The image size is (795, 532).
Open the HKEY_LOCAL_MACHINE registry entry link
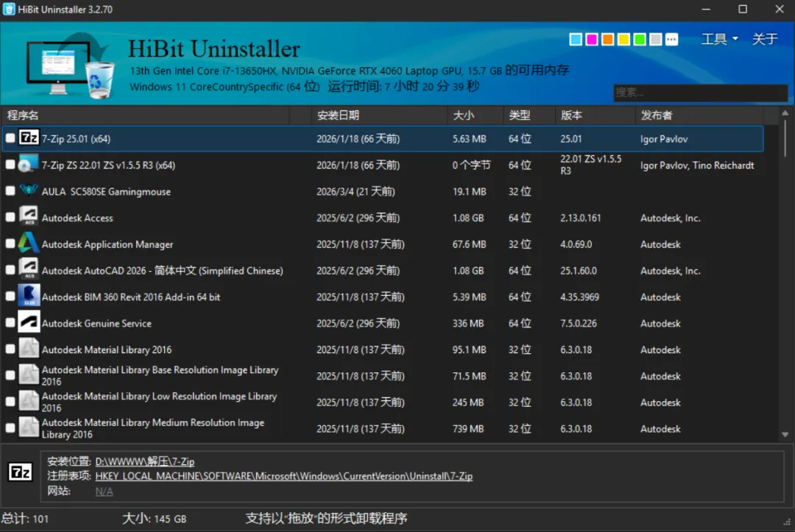(284, 476)
